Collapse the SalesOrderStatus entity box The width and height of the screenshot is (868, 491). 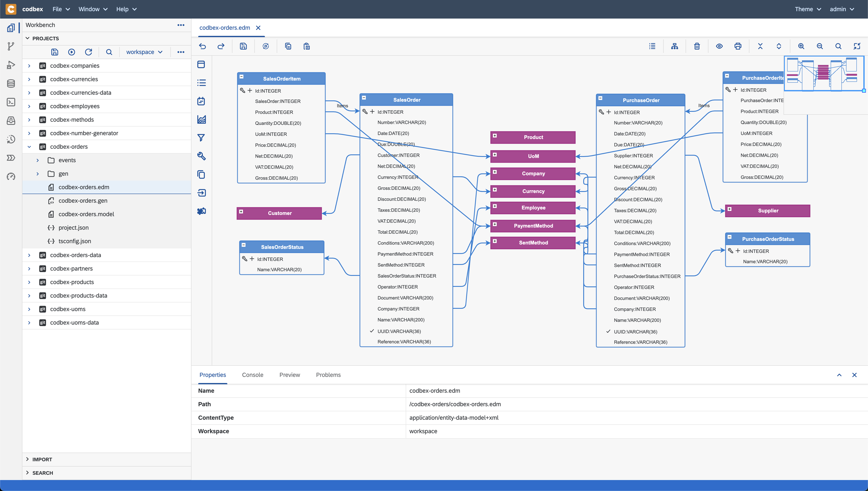tap(244, 245)
